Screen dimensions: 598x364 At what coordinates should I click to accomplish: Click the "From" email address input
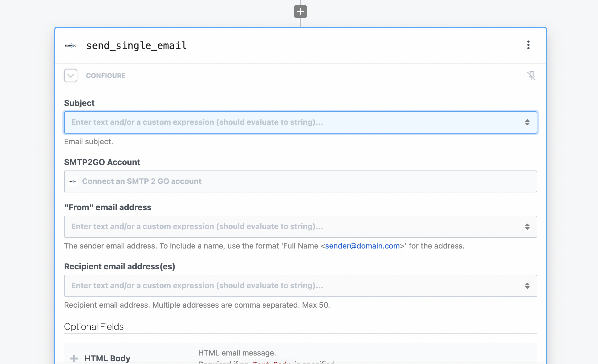pyautogui.click(x=293, y=227)
